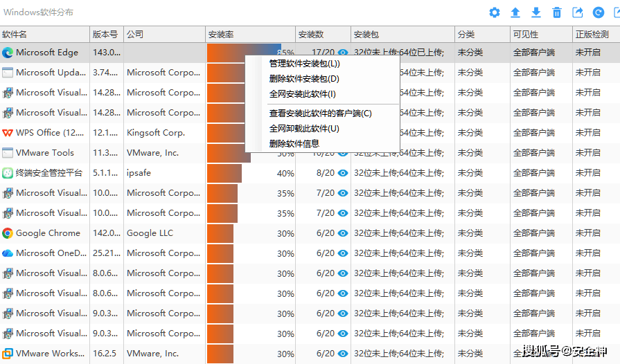The image size is (620, 364).
Task: Open settings with the gear icon
Action: tap(494, 12)
